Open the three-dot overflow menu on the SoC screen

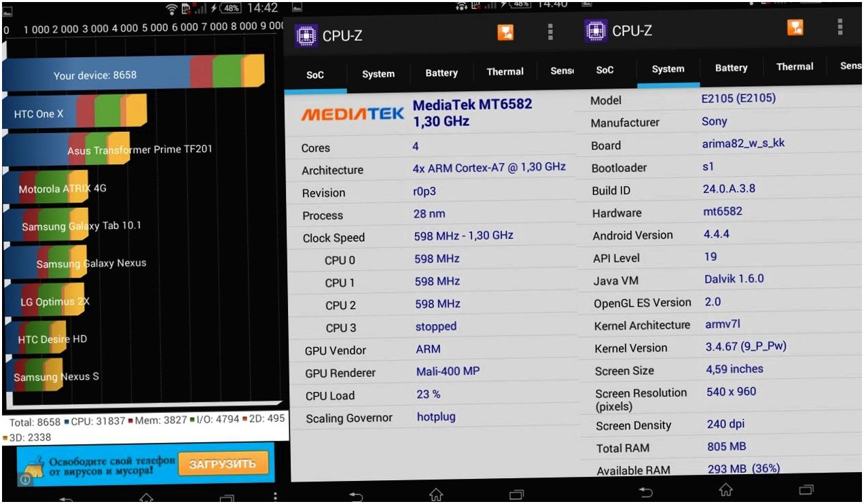[550, 32]
